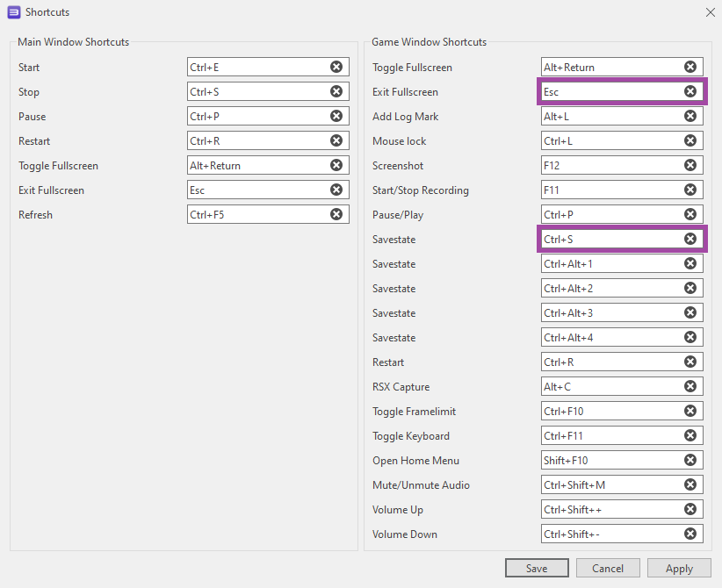
Task: Select the Pause/Play shortcut field
Action: pos(610,215)
